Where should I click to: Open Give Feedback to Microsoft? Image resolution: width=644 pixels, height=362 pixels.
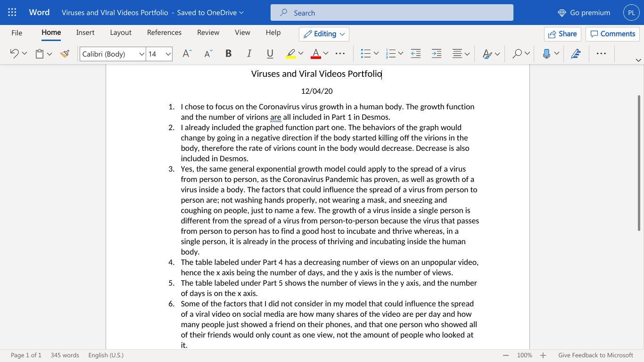click(595, 355)
